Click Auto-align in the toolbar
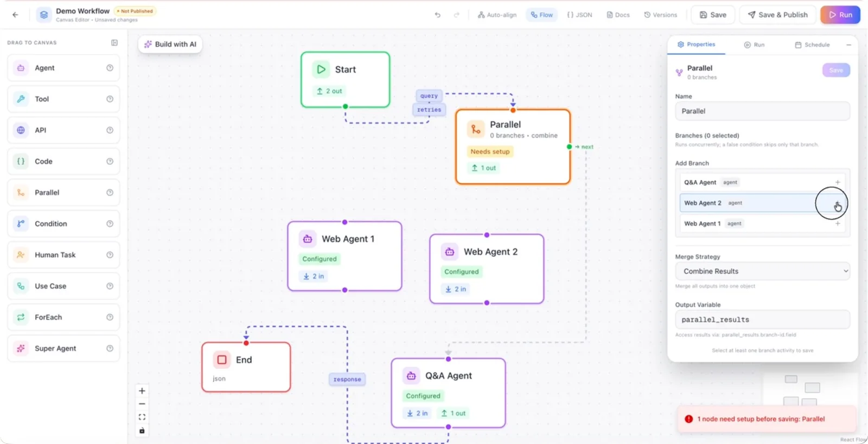The image size is (868, 444). 497,15
